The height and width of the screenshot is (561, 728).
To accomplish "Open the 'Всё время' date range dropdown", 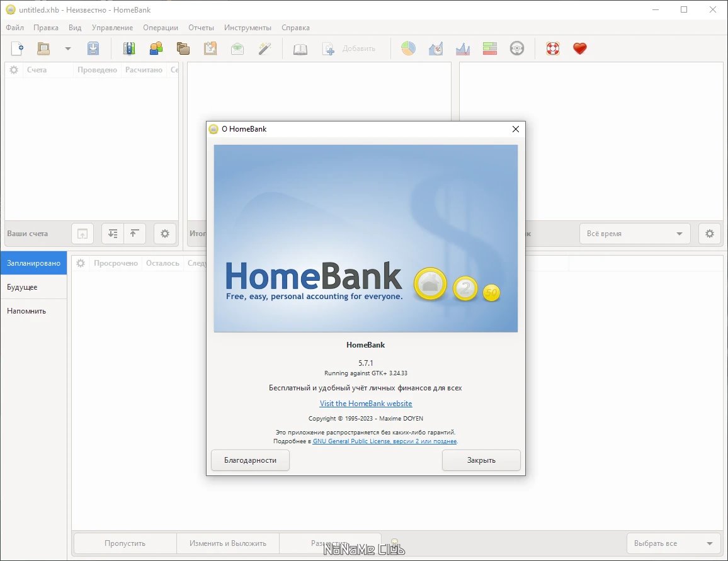I will pyautogui.click(x=635, y=234).
